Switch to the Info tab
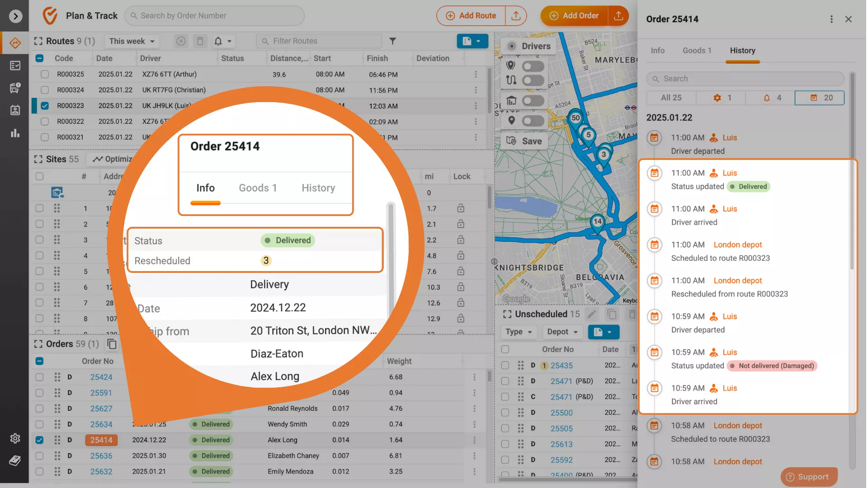The width and height of the screenshot is (868, 488). [657, 51]
